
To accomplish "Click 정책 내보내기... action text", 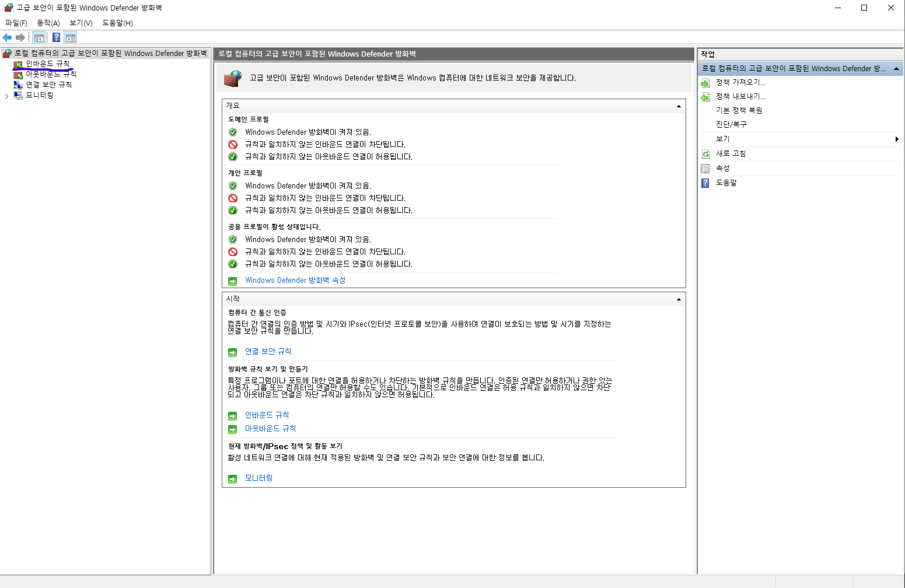I will coord(740,97).
